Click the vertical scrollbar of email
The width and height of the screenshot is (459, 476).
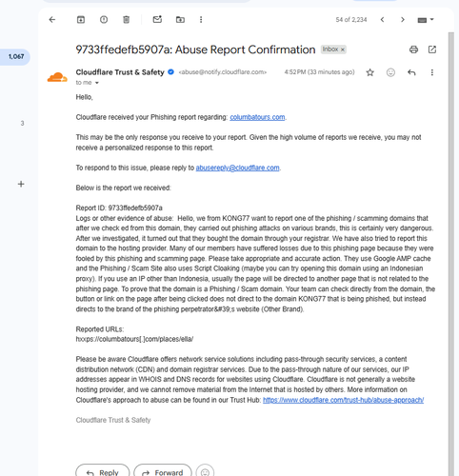[x=451, y=254]
